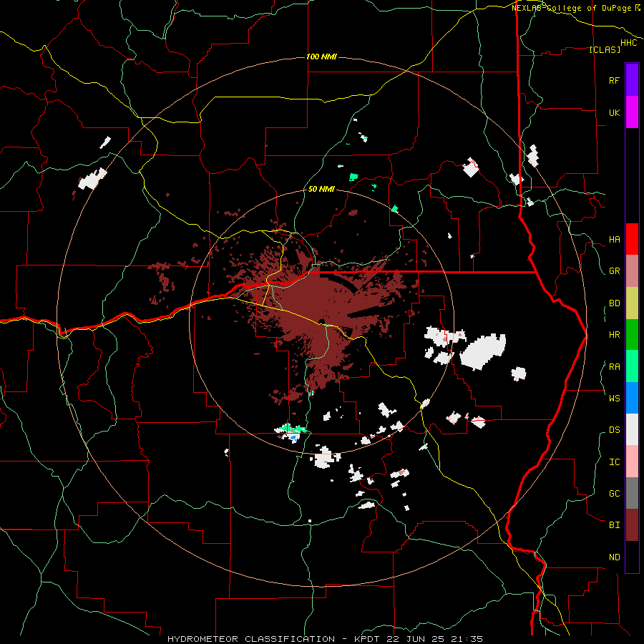Click the brown BI color swatch

coord(632,525)
